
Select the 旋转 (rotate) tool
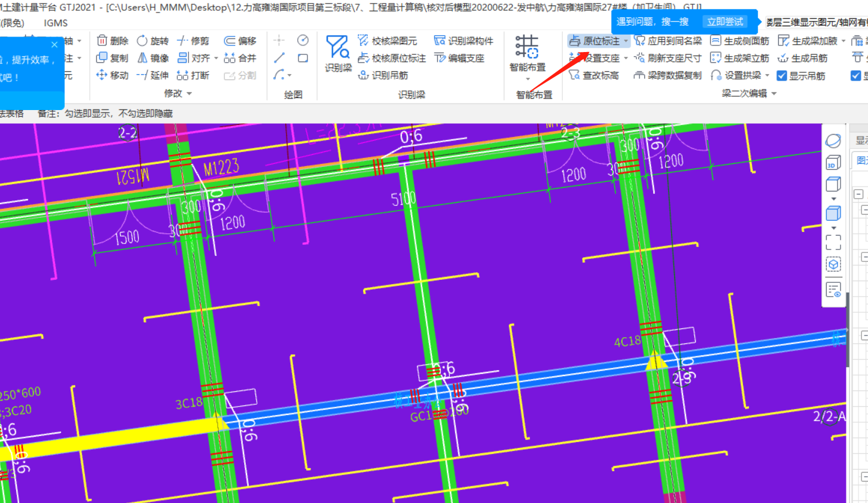coord(153,41)
